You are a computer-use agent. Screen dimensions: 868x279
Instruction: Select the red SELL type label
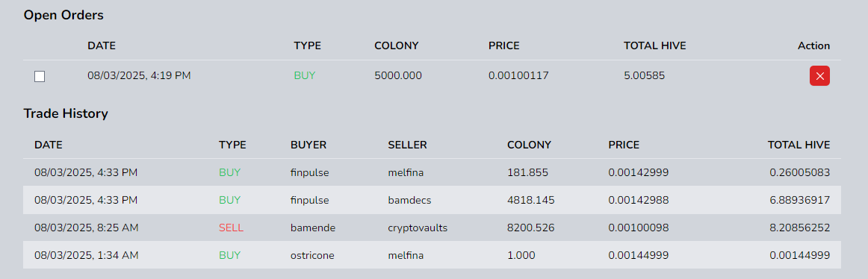231,227
